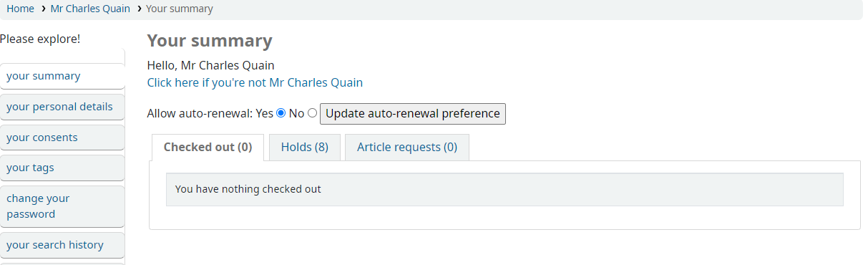Switch to the Holds (8) tab
868x265 pixels.
point(305,148)
